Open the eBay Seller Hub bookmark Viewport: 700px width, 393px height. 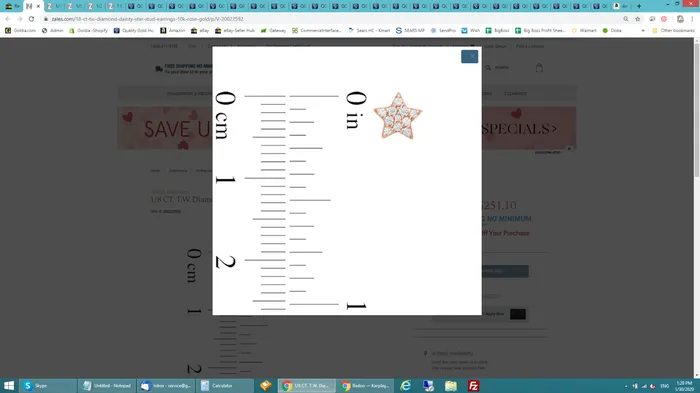click(x=234, y=30)
